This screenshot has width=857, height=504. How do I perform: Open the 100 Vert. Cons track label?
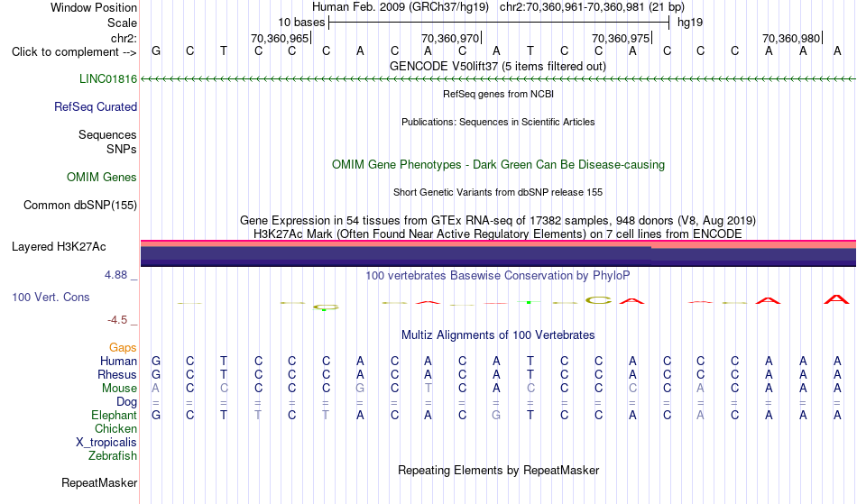pos(51,297)
